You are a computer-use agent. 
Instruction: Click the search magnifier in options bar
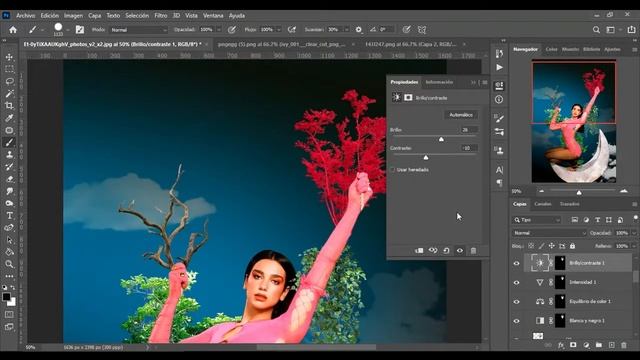pyautogui.click(x=596, y=30)
